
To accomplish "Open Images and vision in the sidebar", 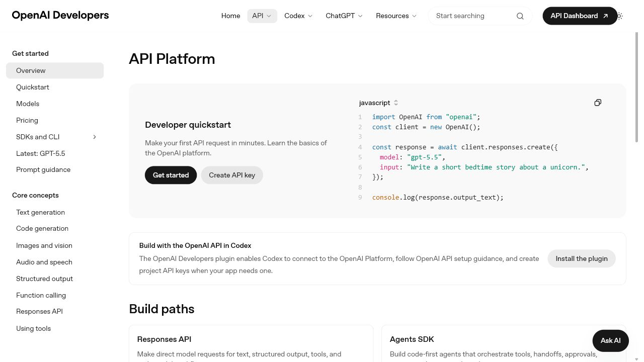I will [55, 245].
